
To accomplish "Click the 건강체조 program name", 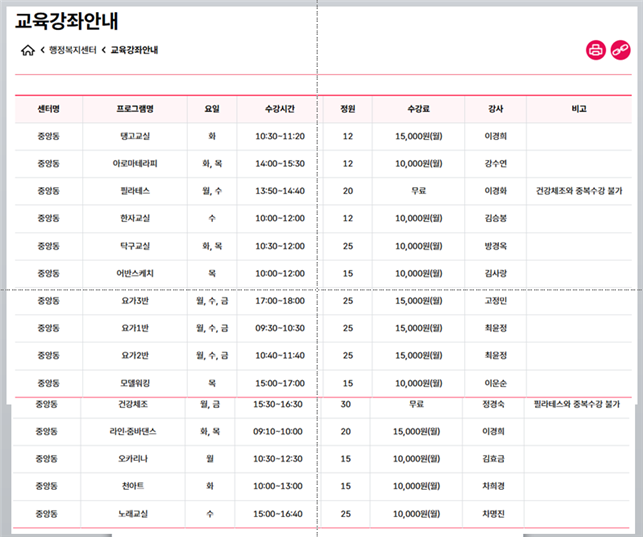I will (135, 404).
